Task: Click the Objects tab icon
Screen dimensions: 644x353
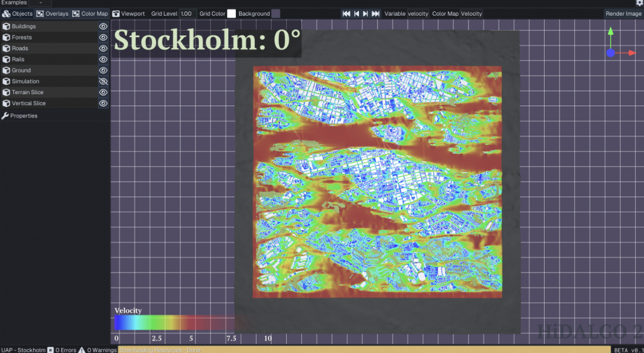Action: point(6,14)
